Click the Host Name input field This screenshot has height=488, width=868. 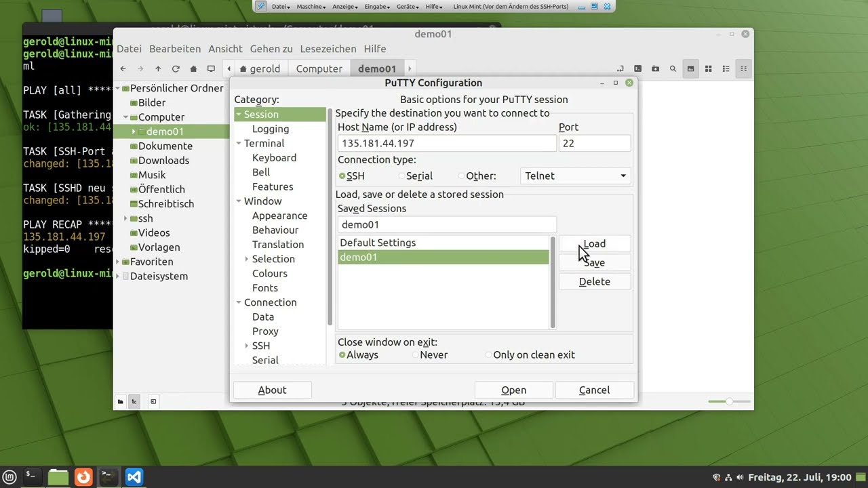[x=447, y=143]
